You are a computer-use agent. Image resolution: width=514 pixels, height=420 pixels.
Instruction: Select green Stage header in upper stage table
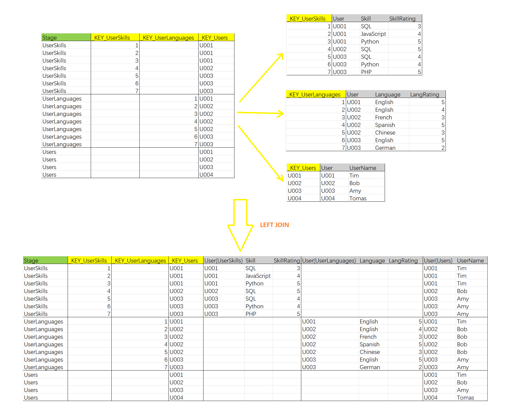pos(66,38)
